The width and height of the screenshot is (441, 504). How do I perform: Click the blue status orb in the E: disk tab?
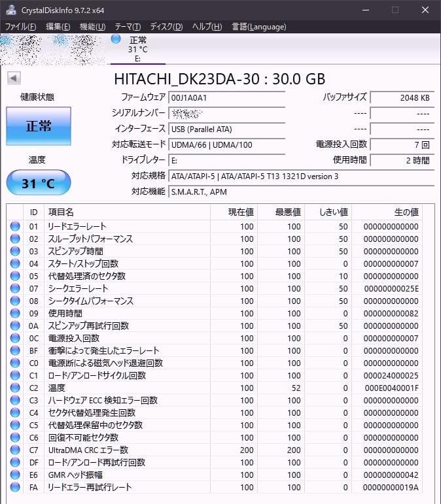[x=116, y=39]
